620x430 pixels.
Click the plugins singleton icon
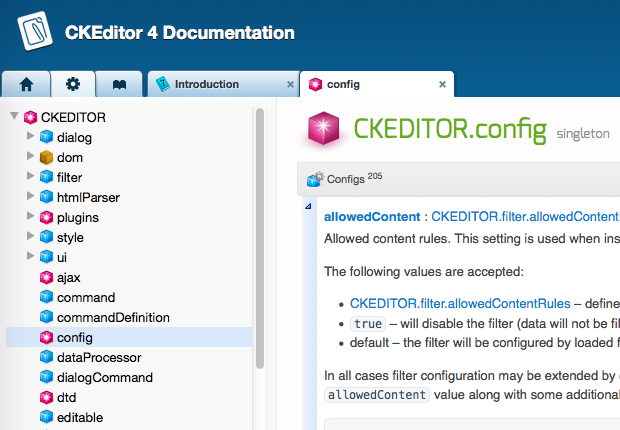(x=46, y=217)
